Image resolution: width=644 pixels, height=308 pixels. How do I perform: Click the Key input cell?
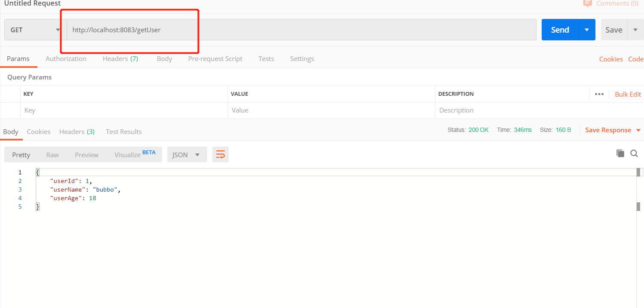124,110
